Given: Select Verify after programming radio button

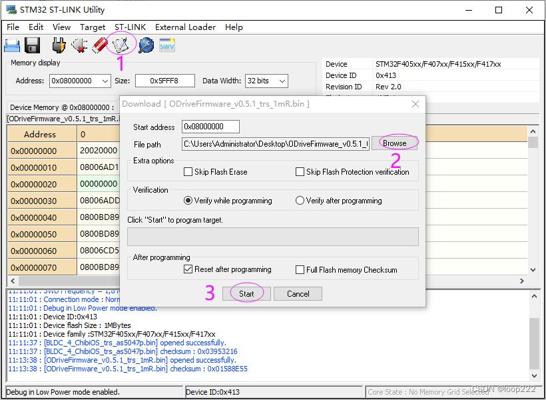Looking at the screenshot, I should click(300, 201).
